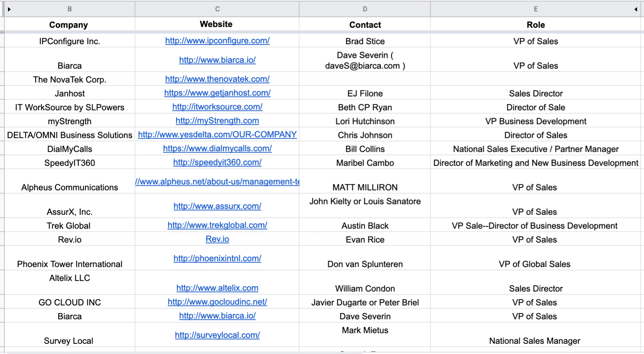Select the Contact header cell
The width and height of the screenshot is (644, 354).
coord(365,24)
